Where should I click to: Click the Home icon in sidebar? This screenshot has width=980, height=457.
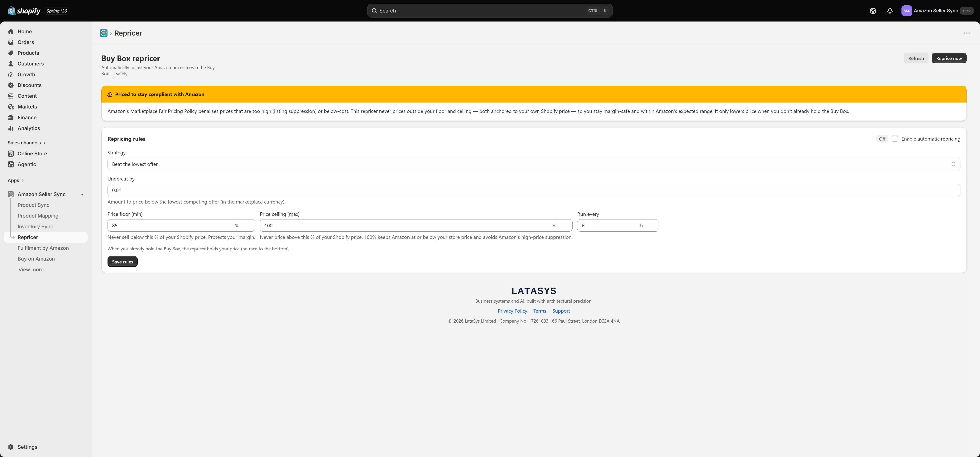click(x=11, y=31)
